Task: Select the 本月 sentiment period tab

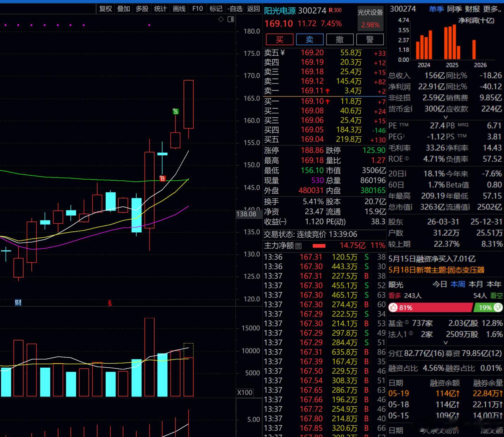Action: pos(476,284)
